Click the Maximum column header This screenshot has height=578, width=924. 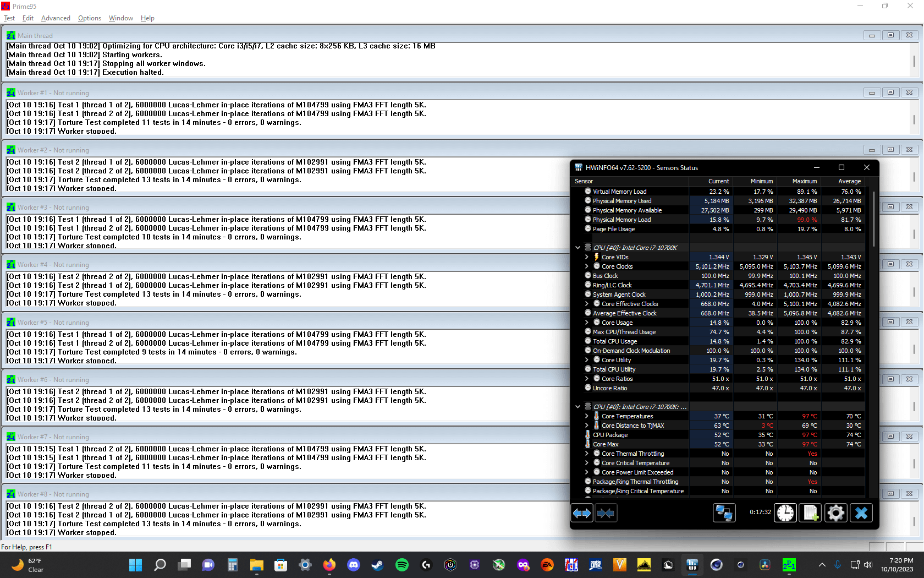798,181
